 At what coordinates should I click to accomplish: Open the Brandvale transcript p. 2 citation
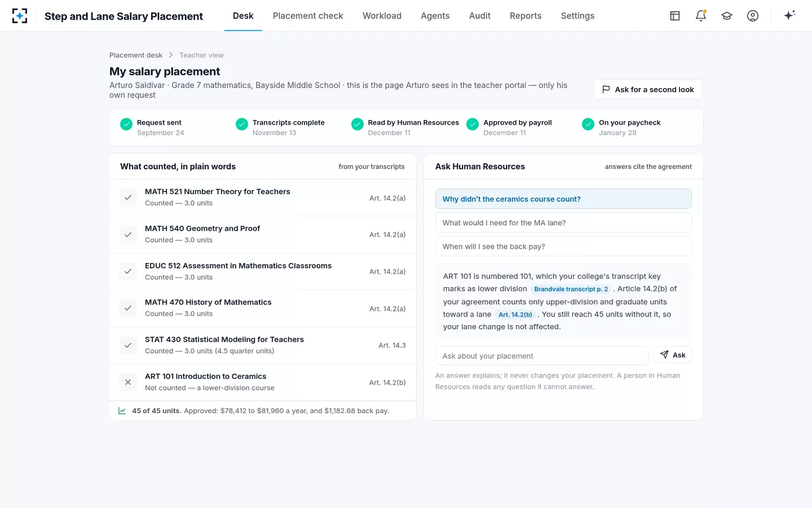click(571, 289)
